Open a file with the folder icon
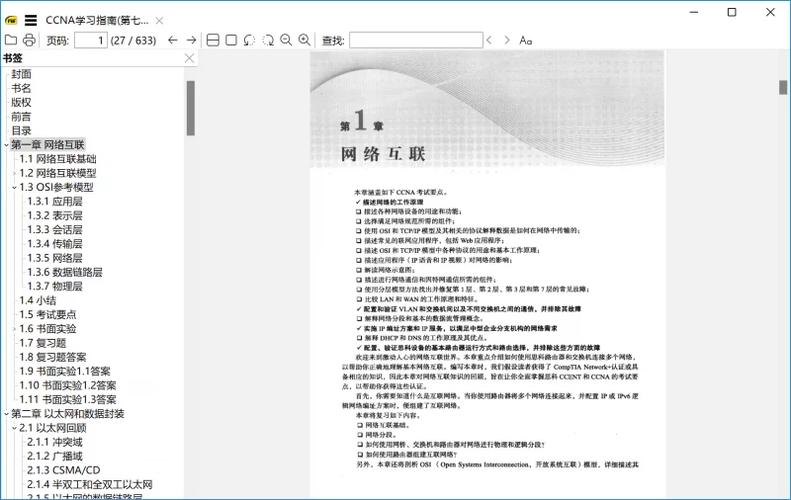 coord(11,40)
